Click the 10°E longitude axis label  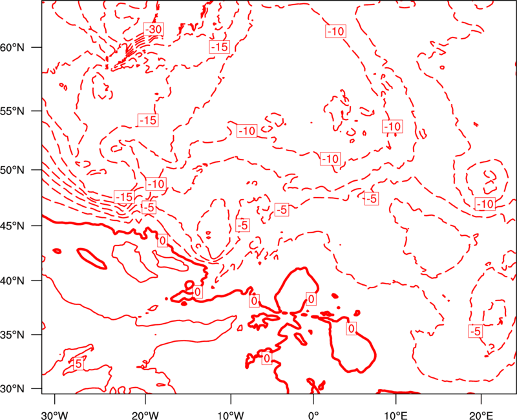(x=396, y=415)
